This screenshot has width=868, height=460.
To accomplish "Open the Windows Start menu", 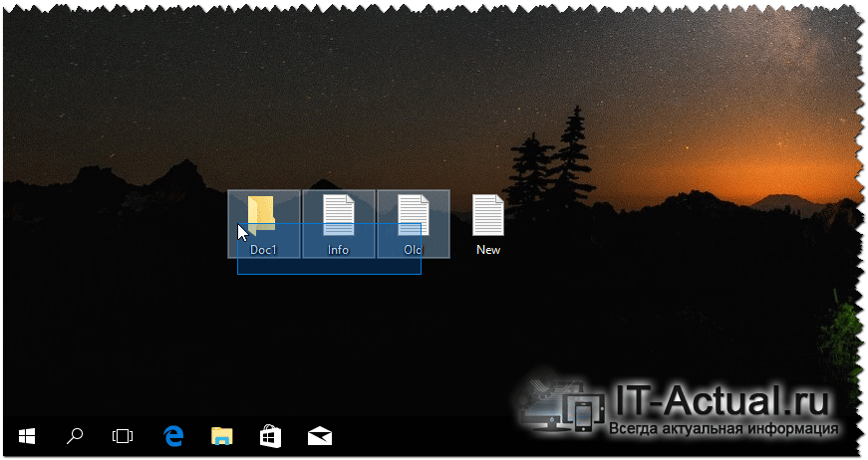I will click(x=27, y=436).
